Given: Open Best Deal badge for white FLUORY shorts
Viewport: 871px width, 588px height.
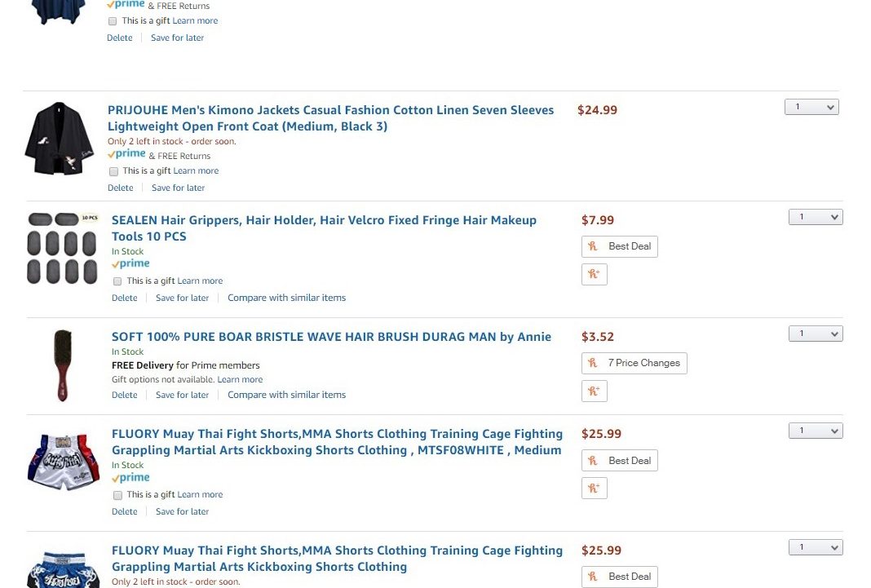Looking at the screenshot, I should (x=619, y=460).
